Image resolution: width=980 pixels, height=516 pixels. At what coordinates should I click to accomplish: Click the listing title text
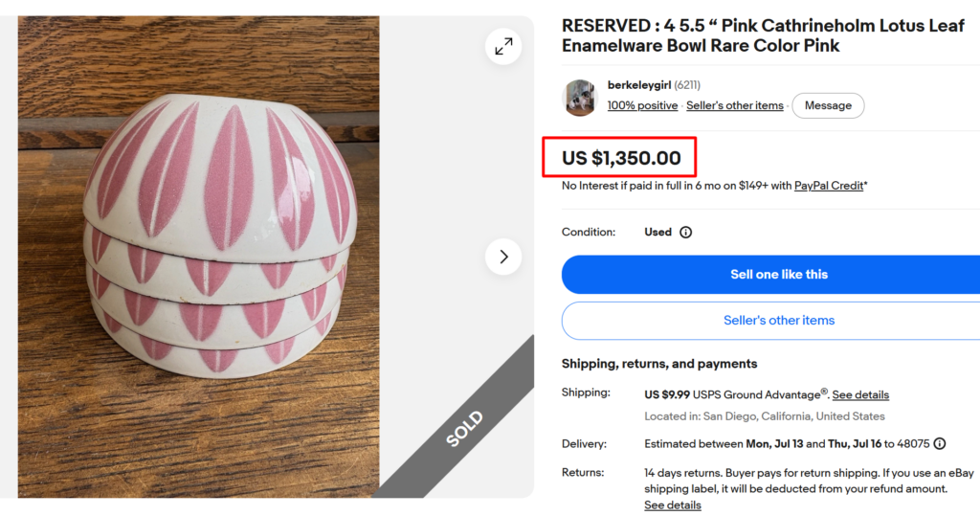tap(763, 35)
